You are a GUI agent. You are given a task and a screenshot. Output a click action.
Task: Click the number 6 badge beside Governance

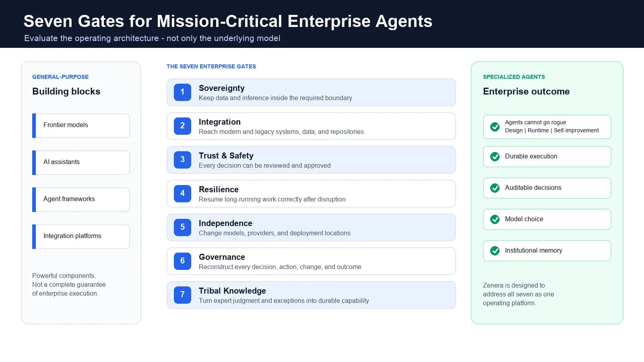(182, 261)
